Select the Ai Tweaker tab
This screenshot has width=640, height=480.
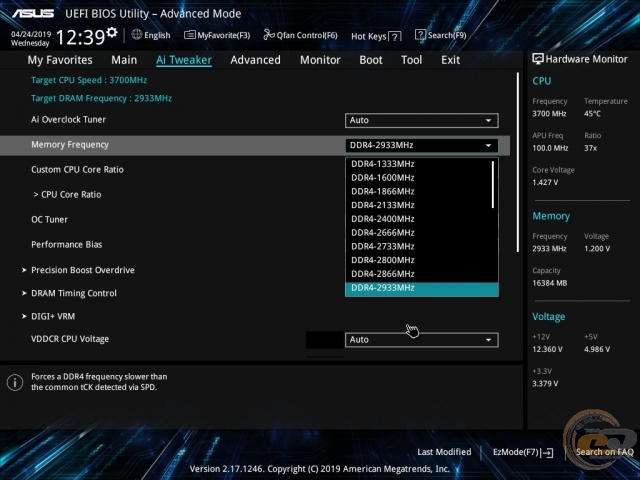pyautogui.click(x=184, y=60)
